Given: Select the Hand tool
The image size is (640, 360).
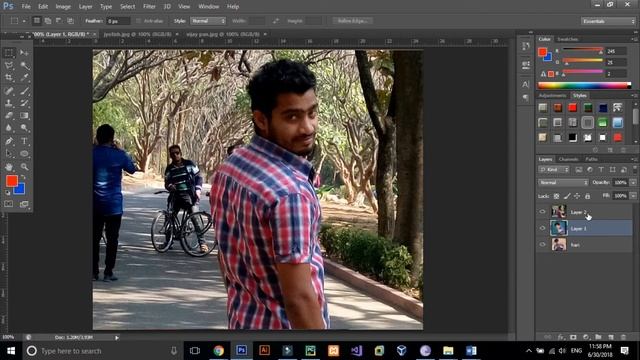Looking at the screenshot, I should tap(9, 167).
